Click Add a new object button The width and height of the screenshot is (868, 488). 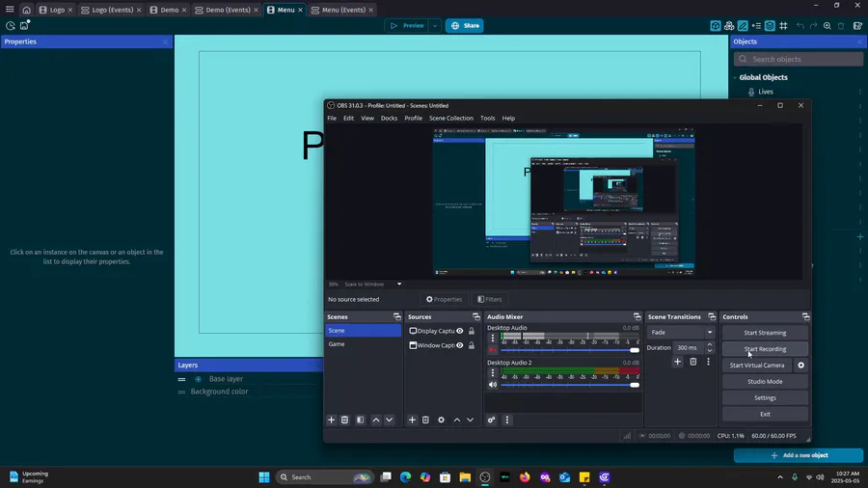[799, 455]
